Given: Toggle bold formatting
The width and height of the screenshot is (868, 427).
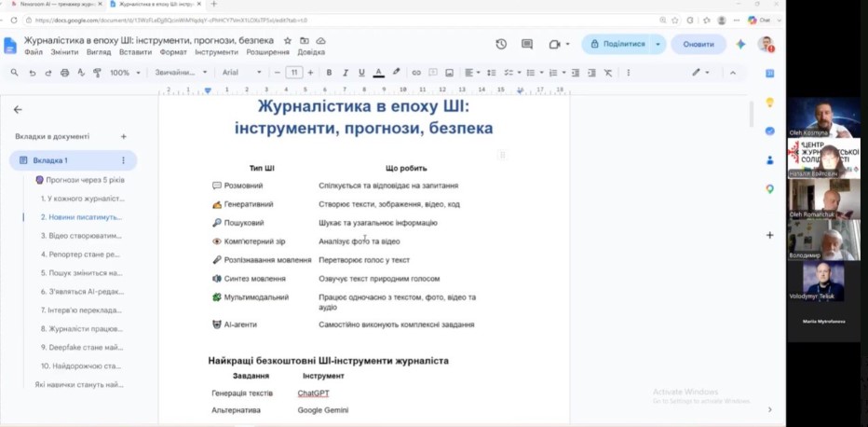Looking at the screenshot, I should [x=329, y=73].
